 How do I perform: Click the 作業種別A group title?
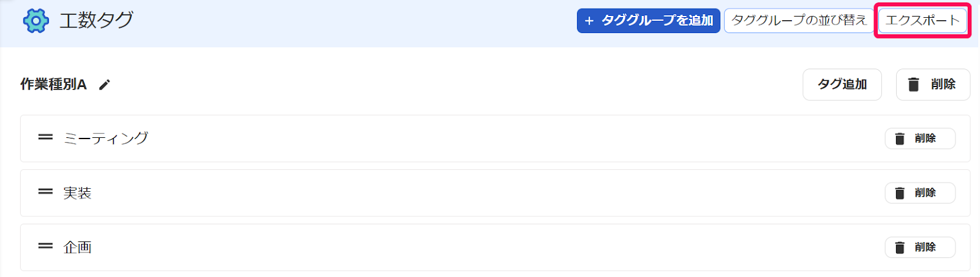click(53, 85)
